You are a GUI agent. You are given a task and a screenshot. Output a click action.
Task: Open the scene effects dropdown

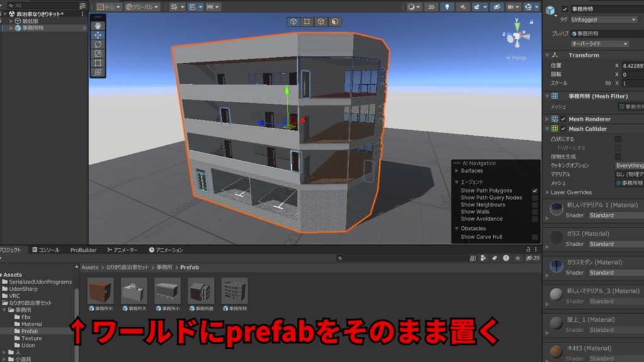pyautogui.click(x=485, y=7)
